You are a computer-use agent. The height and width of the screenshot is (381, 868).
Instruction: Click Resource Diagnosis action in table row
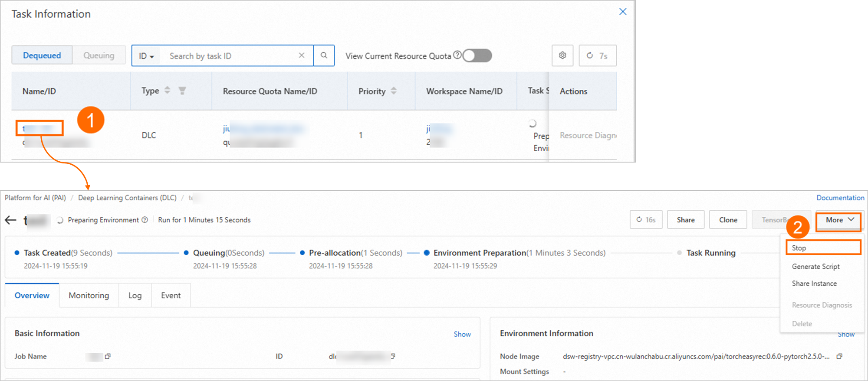click(x=588, y=135)
